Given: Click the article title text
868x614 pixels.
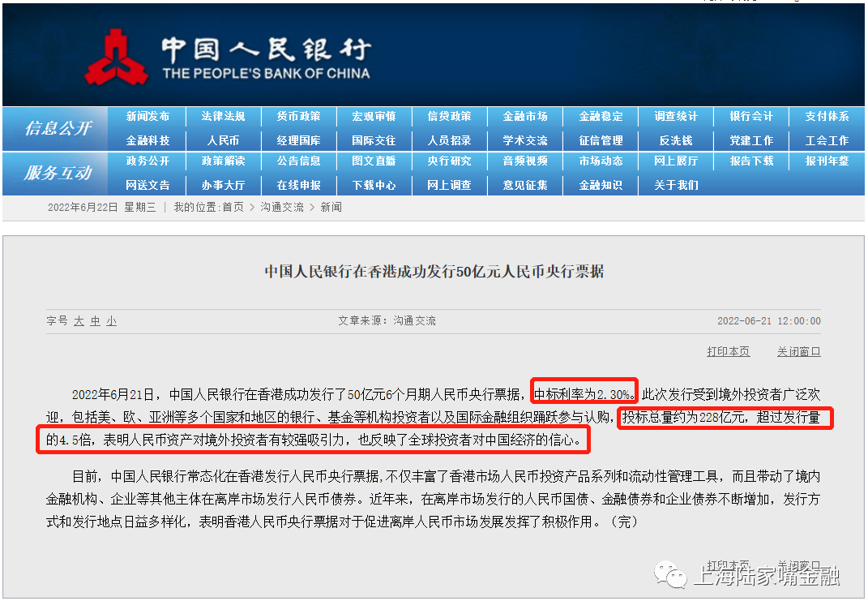Looking at the screenshot, I should 434,272.
